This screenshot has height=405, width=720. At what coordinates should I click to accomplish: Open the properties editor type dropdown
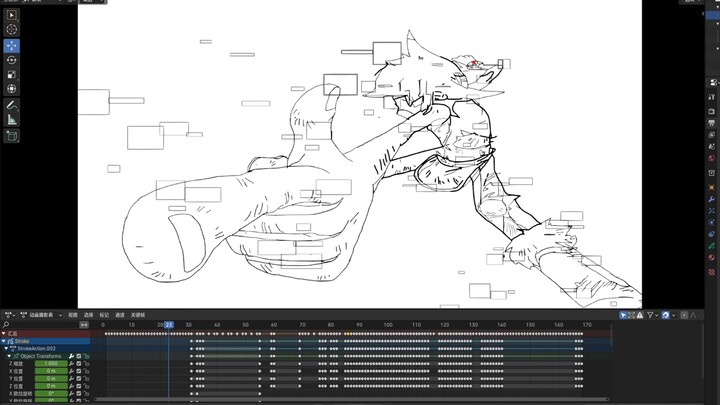pyautogui.click(x=713, y=83)
